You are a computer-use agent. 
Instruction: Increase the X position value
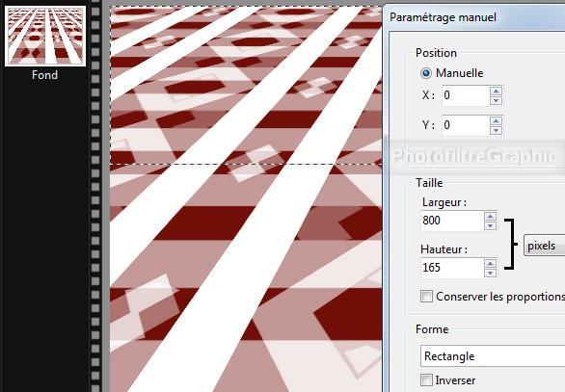tap(497, 91)
